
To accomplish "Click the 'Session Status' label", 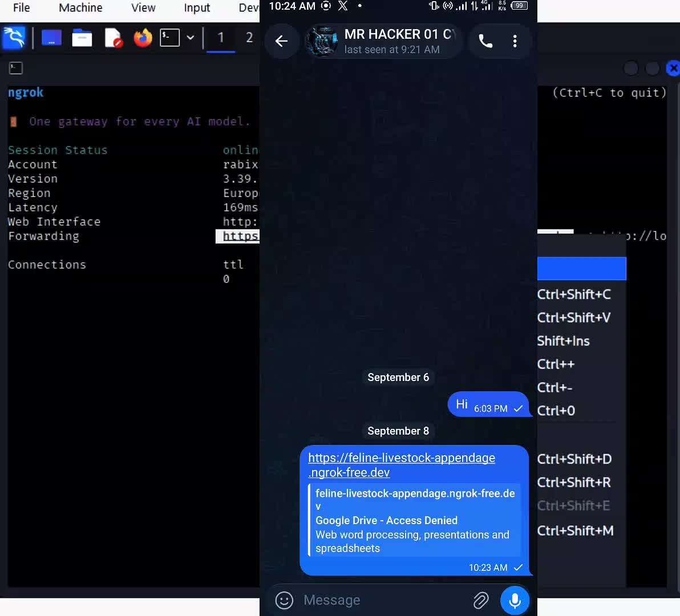I will 58,150.
